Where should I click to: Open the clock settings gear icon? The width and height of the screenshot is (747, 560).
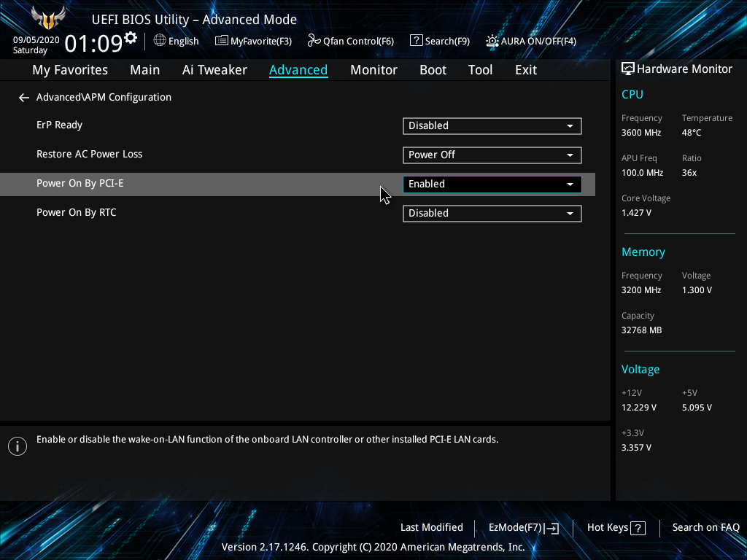[131, 38]
